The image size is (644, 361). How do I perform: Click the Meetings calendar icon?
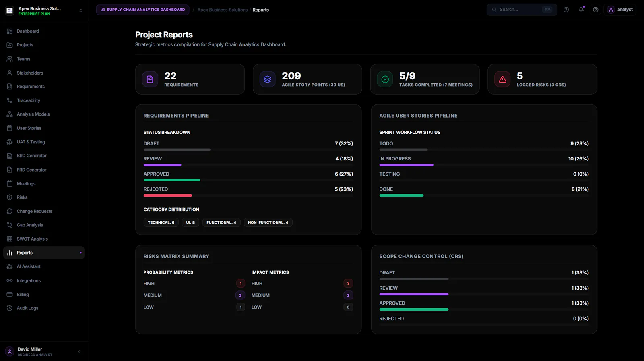click(x=10, y=184)
